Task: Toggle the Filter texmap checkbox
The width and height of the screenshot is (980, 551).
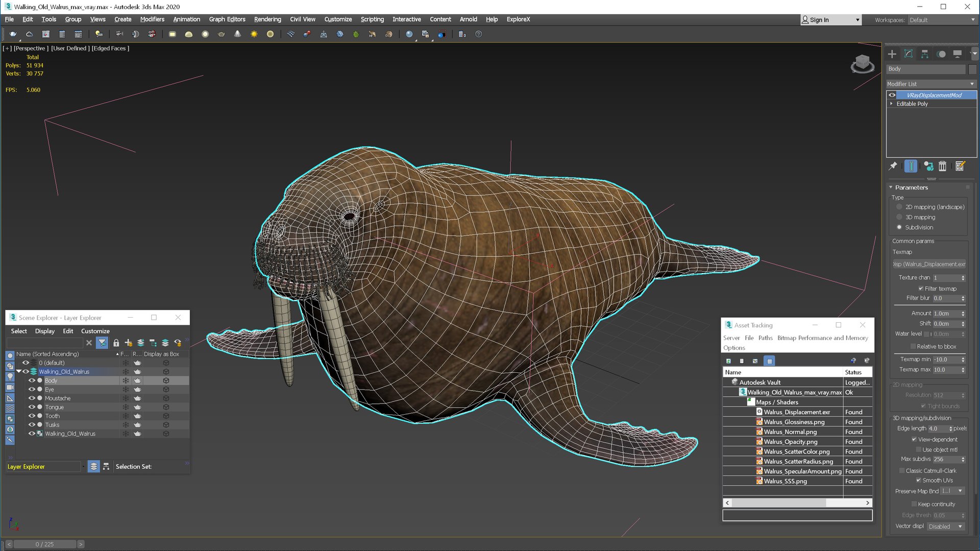Action: [x=921, y=289]
